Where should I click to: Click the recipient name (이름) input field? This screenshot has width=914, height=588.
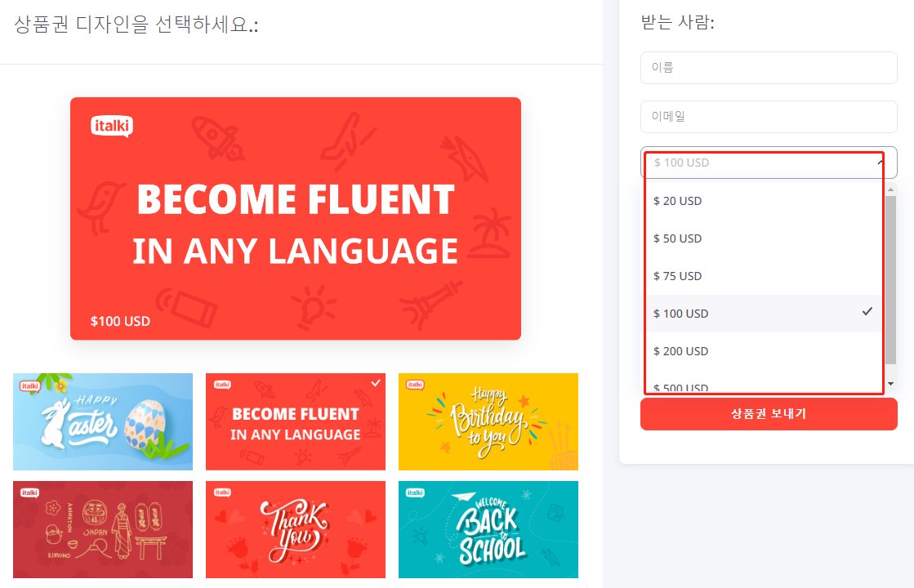point(769,68)
